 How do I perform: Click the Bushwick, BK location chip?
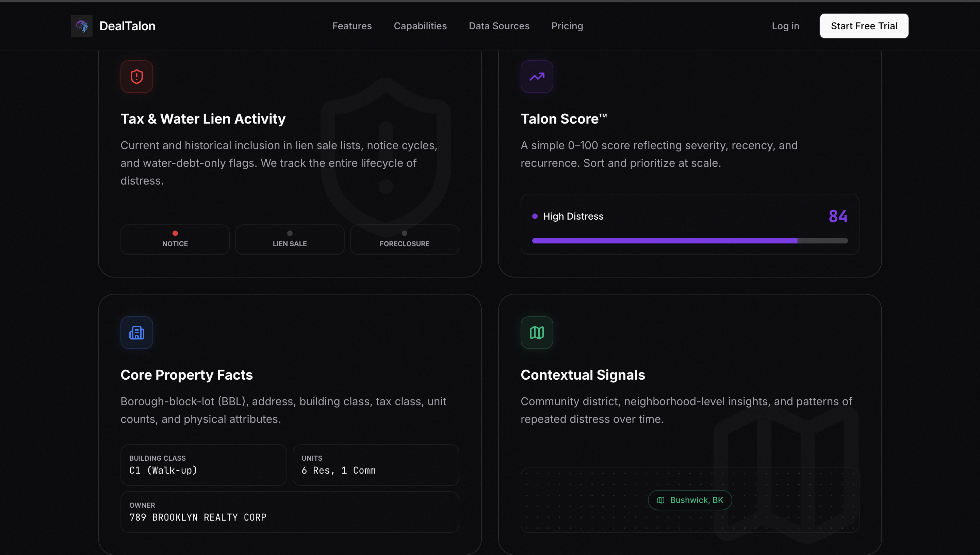click(689, 500)
